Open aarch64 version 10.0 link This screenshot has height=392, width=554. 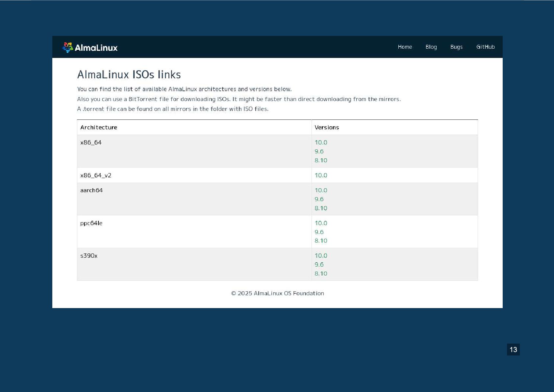321,190
